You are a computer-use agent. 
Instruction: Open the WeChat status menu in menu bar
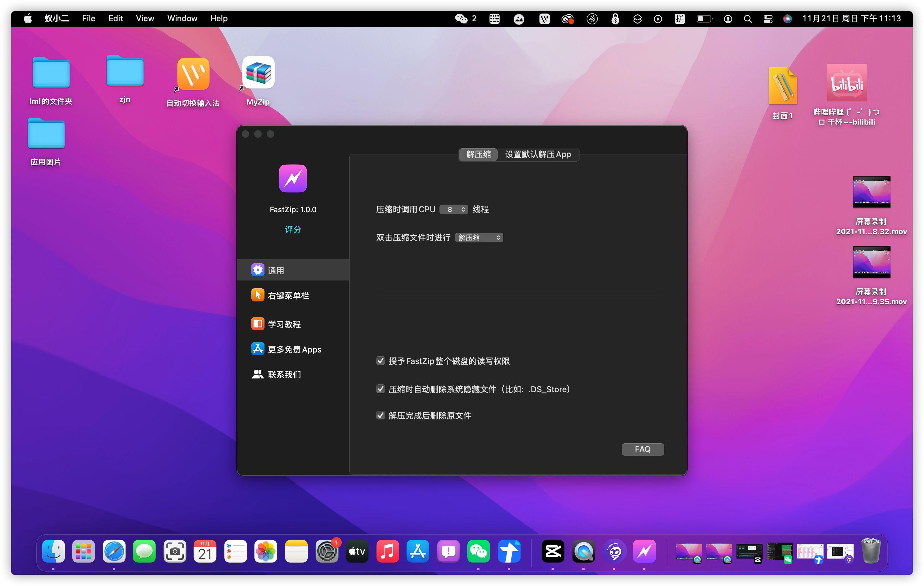[462, 18]
